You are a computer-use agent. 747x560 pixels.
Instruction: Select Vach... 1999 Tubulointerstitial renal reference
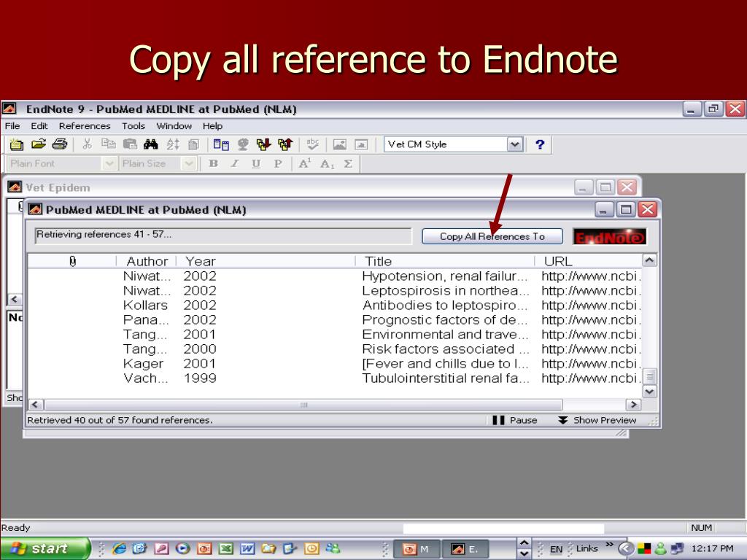[334, 378]
